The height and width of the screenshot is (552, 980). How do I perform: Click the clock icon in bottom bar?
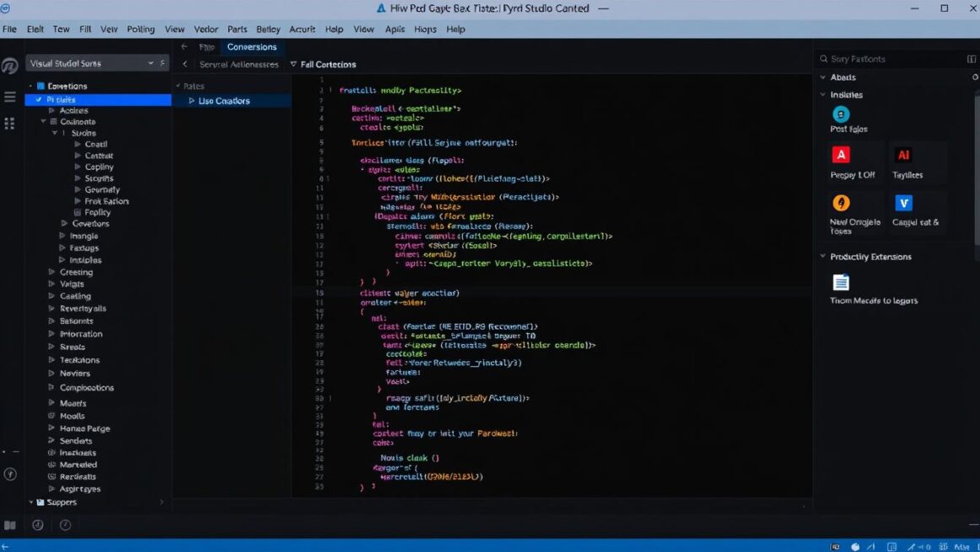coord(37,525)
